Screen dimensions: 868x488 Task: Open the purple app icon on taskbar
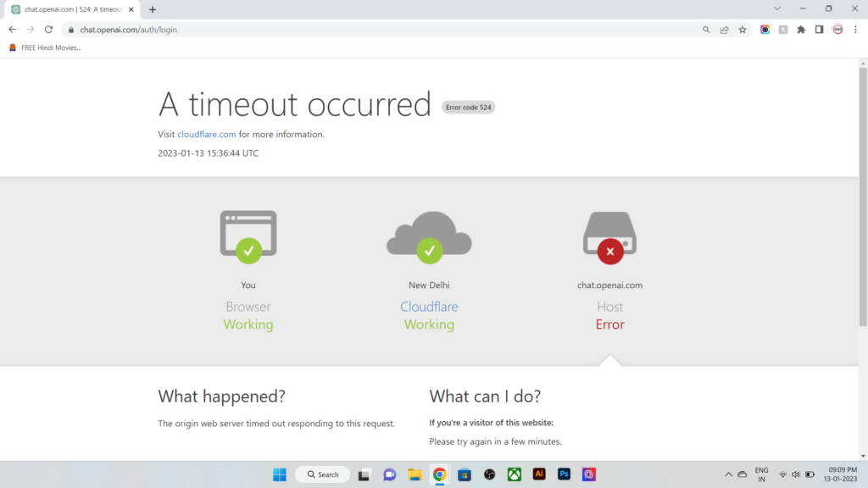click(589, 474)
